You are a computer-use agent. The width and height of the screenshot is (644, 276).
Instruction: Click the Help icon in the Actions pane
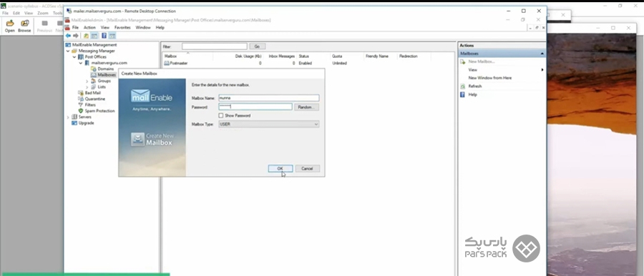point(462,94)
